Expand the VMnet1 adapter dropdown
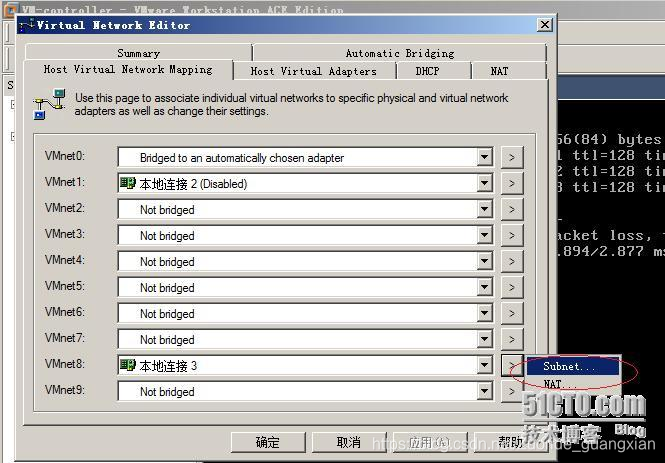Viewport: 665px width, 463px height. coord(484,184)
